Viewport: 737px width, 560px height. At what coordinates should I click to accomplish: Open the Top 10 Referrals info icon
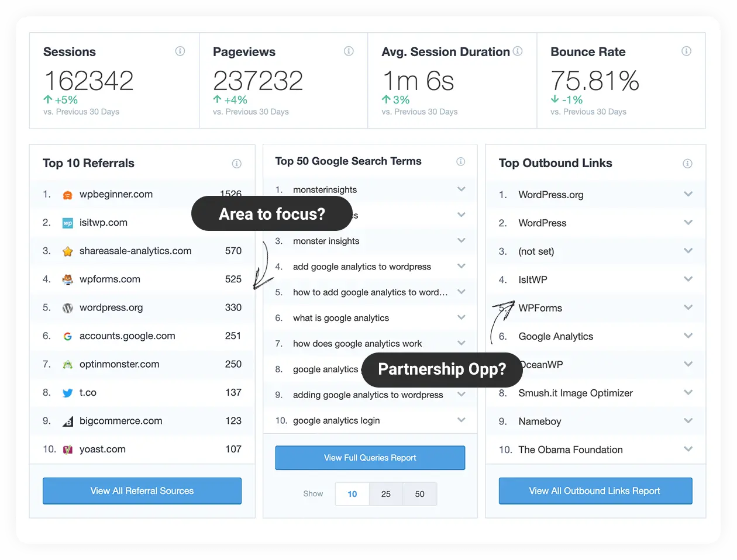(237, 164)
